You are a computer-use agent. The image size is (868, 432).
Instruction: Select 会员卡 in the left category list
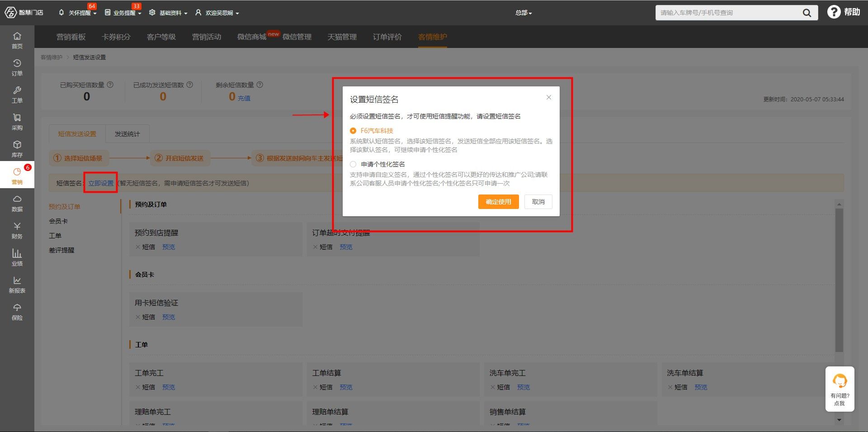58,221
